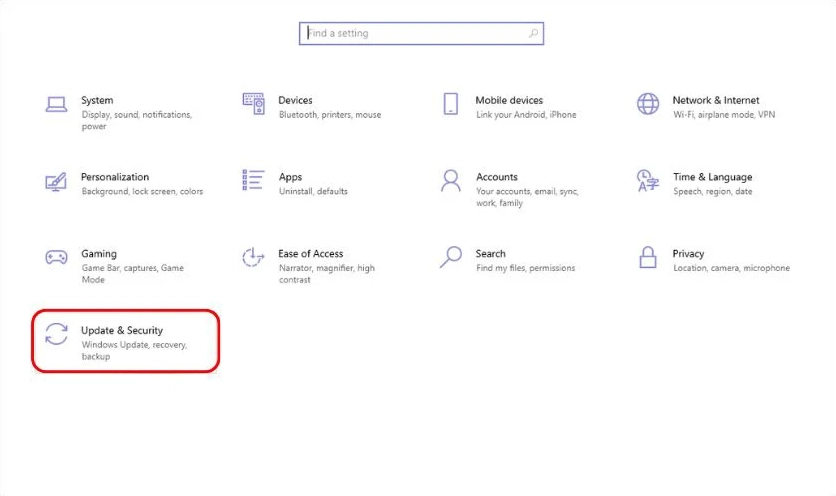Click the Devices keyboard and speaker icon

tap(253, 103)
